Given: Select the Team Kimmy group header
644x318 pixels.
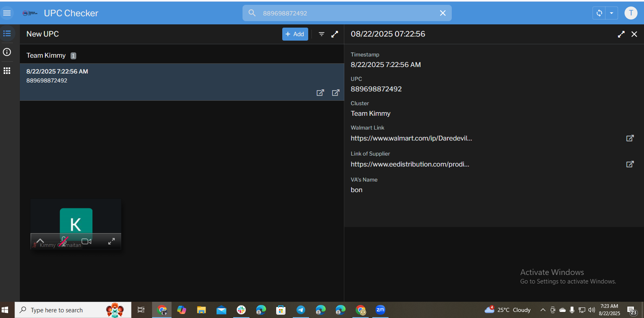Looking at the screenshot, I should click(x=46, y=56).
